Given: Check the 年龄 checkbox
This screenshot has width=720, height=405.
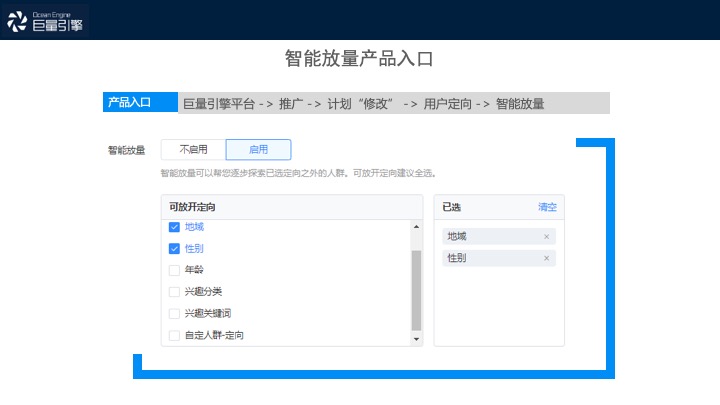Looking at the screenshot, I should 174,270.
